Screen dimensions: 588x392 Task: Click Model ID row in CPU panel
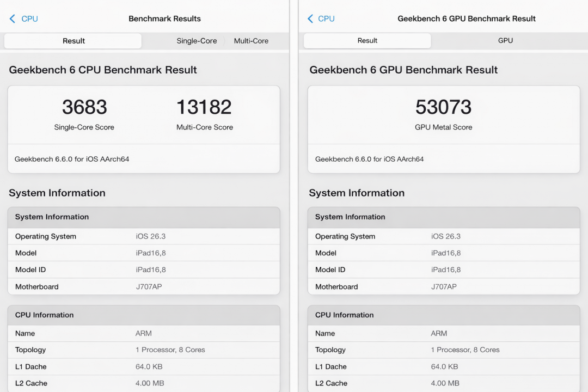tap(144, 269)
